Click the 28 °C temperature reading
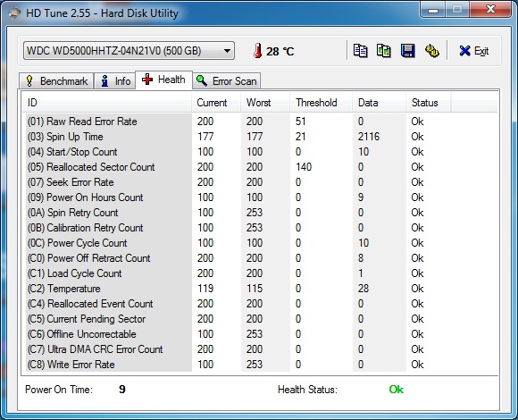Image resolution: width=518 pixels, height=420 pixels. (x=280, y=51)
